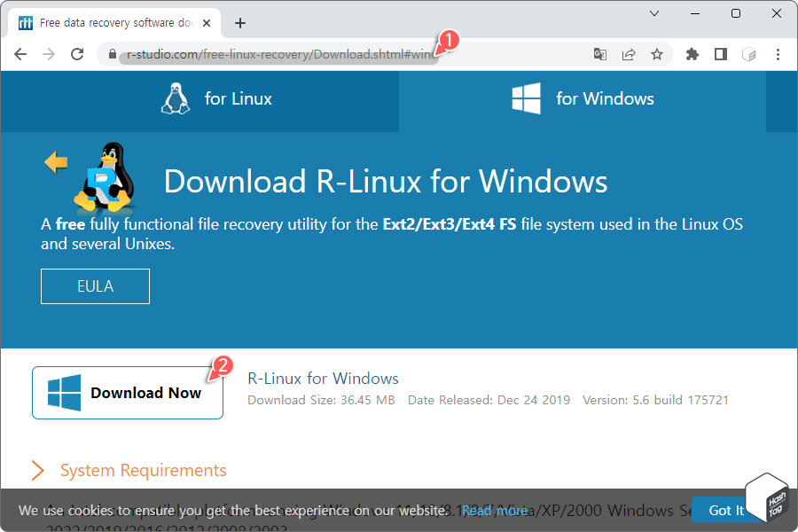Screen dimensions: 798x532
Task: Click the orange left arrow icon
Action: (x=55, y=162)
